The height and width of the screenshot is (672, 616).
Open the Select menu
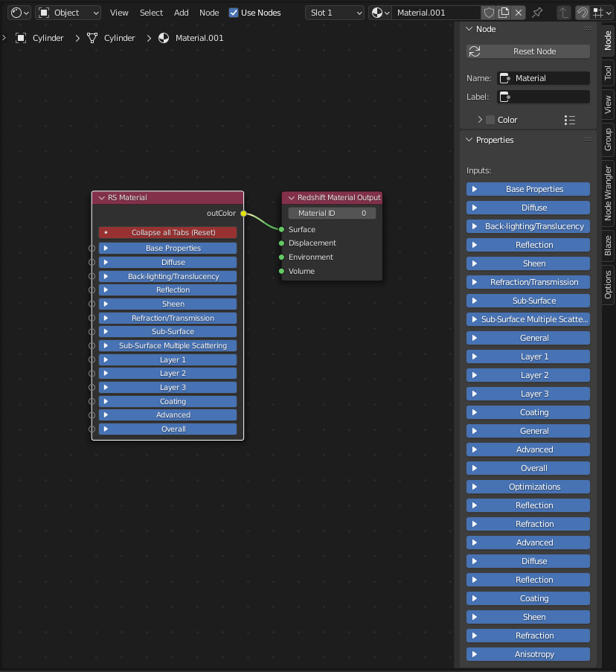pos(151,13)
